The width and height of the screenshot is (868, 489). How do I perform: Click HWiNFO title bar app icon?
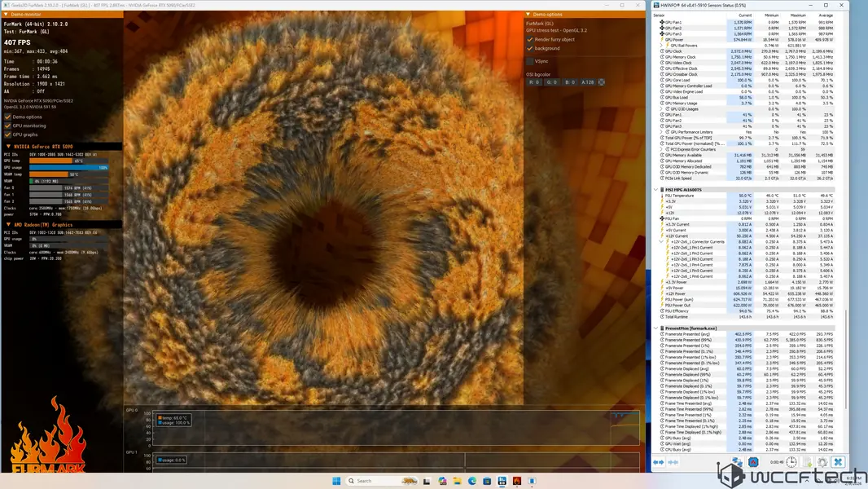(x=656, y=5)
